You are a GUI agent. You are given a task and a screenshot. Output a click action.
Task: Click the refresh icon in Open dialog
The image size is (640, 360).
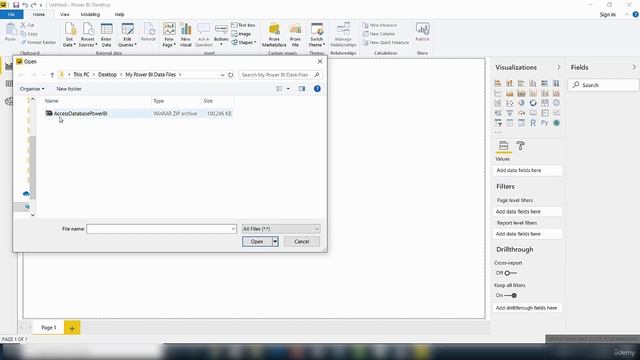click(x=231, y=75)
